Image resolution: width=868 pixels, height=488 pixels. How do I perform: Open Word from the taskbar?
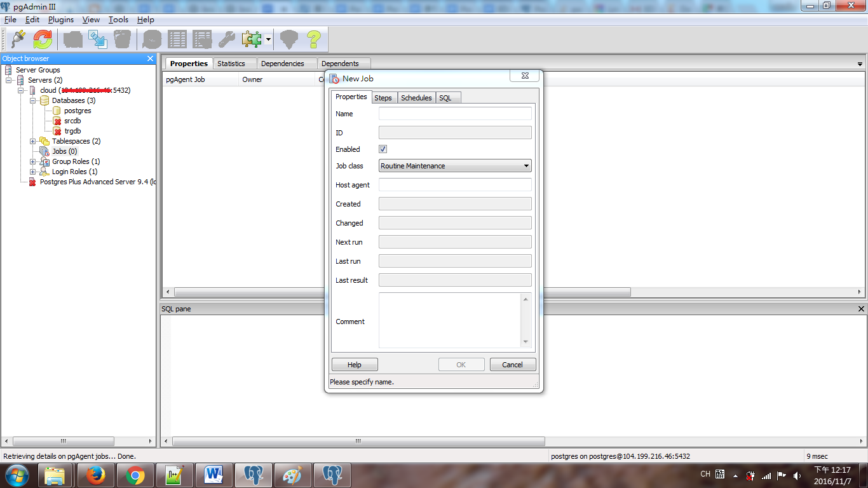point(214,475)
